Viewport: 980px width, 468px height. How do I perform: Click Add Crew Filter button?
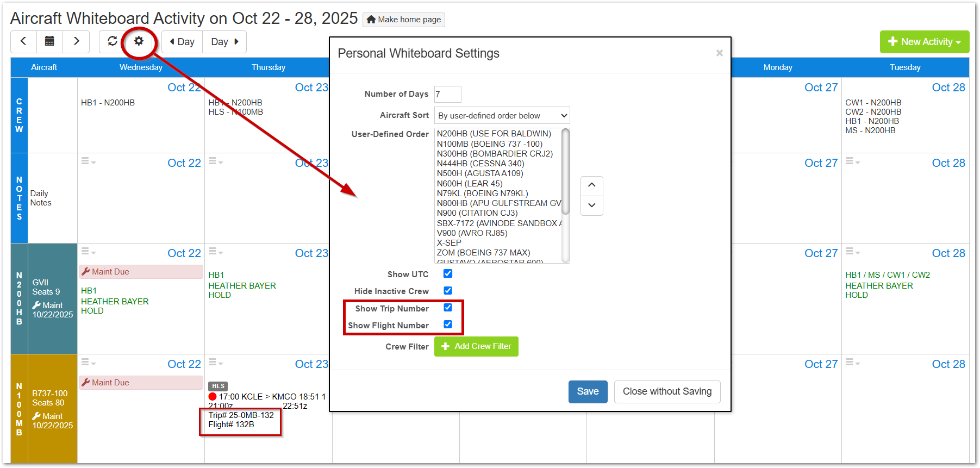[476, 346]
